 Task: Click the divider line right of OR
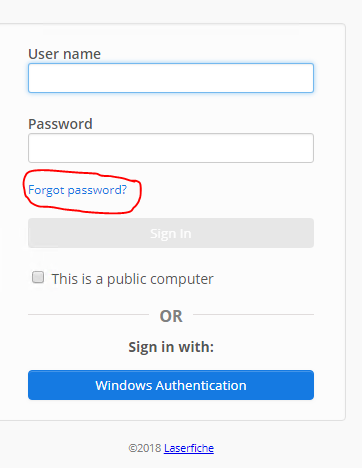pyautogui.click(x=253, y=314)
